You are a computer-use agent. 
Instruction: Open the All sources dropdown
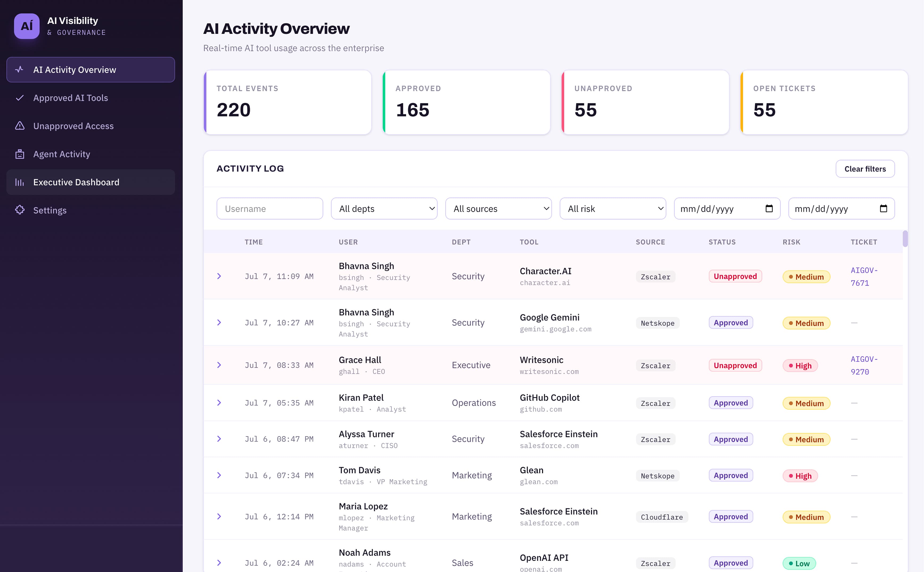498,209
